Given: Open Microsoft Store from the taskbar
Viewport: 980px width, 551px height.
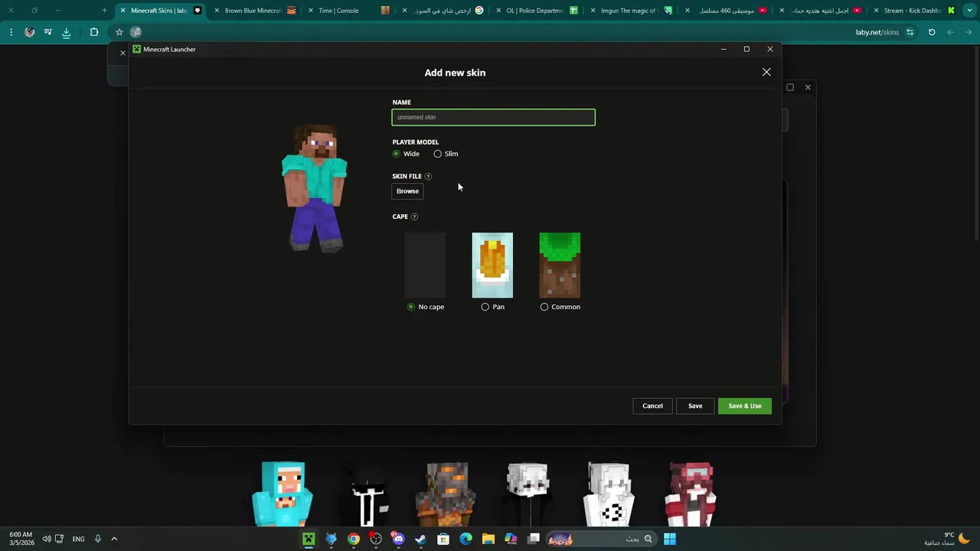Looking at the screenshot, I should (443, 539).
